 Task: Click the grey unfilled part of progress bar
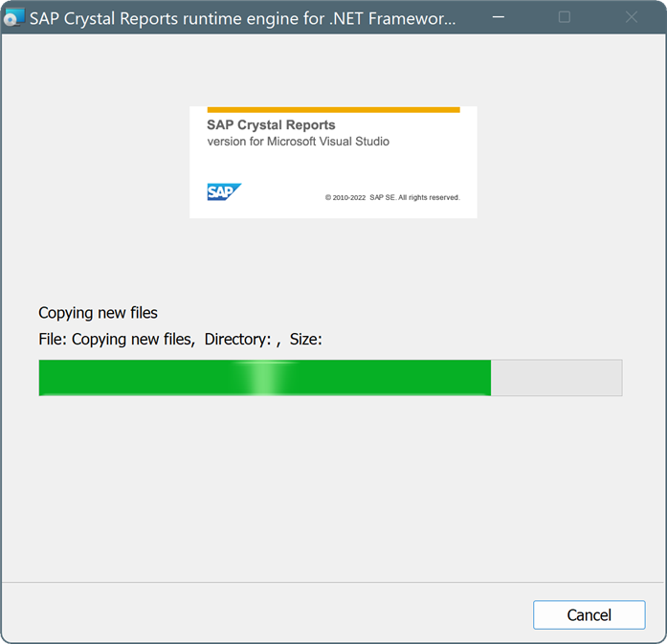tap(556, 378)
